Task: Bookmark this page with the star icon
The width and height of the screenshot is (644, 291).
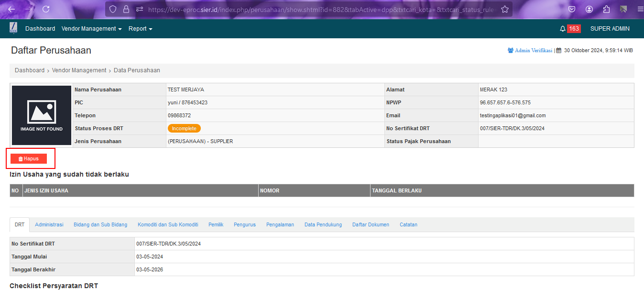Action: point(504,9)
